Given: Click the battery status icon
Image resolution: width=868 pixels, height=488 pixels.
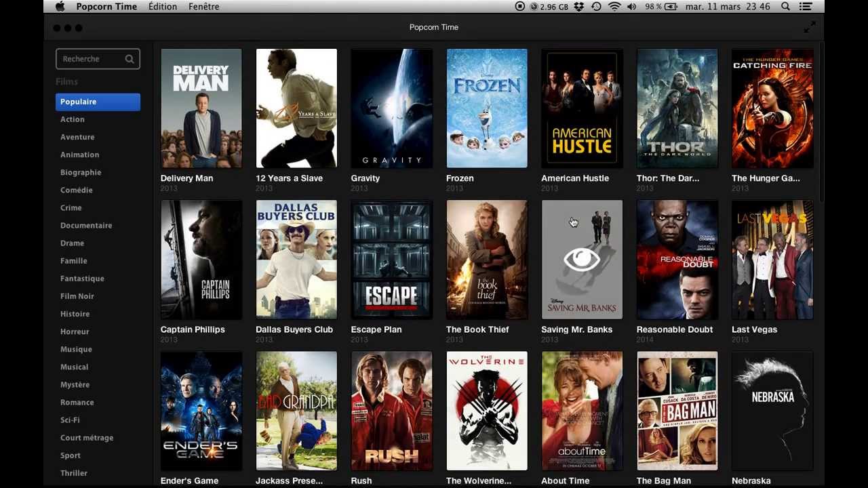Looking at the screenshot, I should coord(671,7).
